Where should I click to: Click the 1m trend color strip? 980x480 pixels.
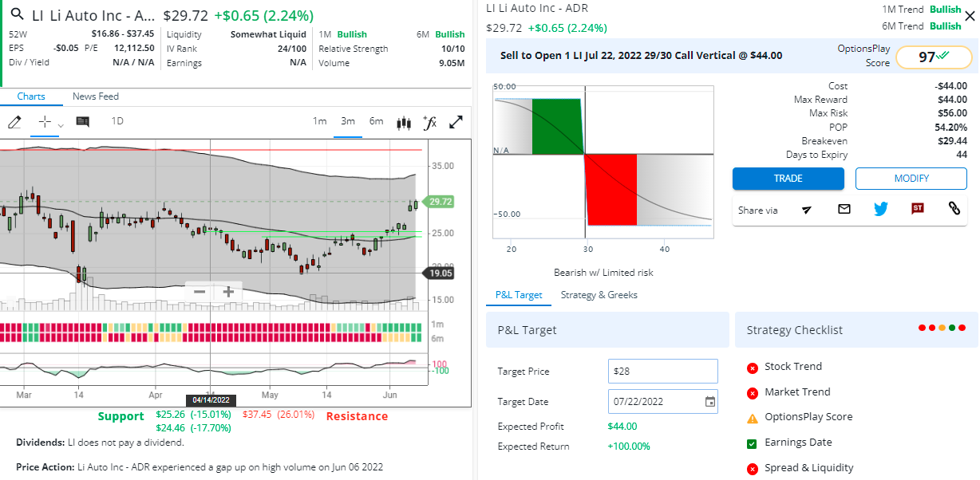(x=211, y=328)
